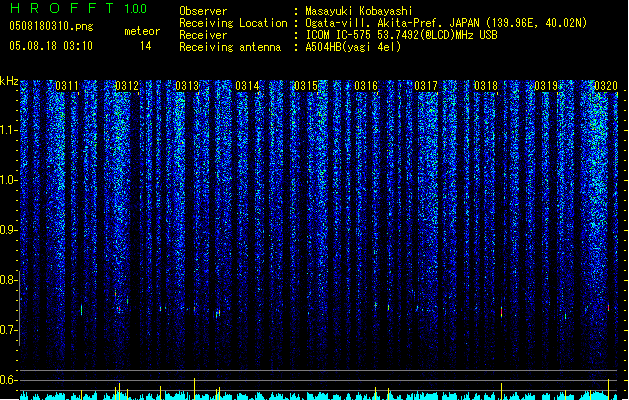Click the 0313 time marker
This screenshot has height=400, width=629.
187,86
